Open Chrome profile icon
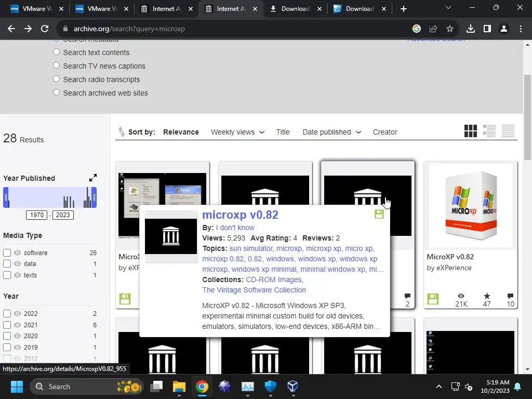 (x=504, y=29)
